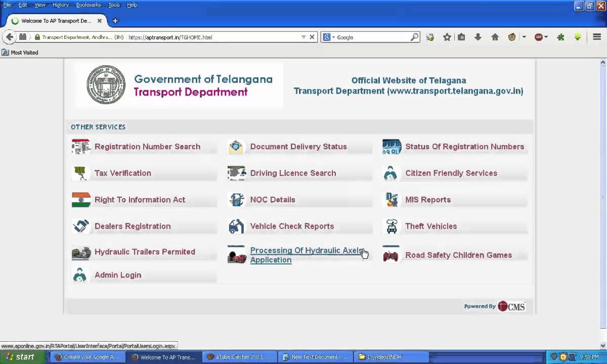Viewport: 607px width, 364px height.
Task: Open Registration Number Search service
Action: coord(147,147)
